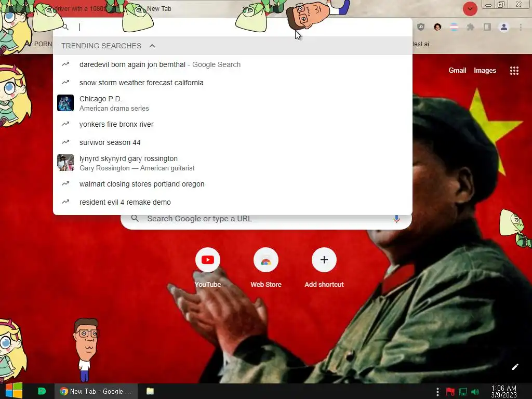The width and height of the screenshot is (532, 399).
Task: Open Chicago P.D. suggestion thumbnail
Action: tap(65, 103)
